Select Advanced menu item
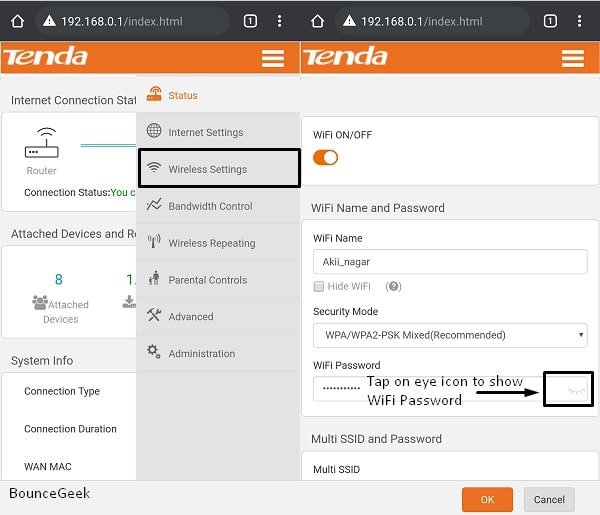 click(x=218, y=316)
